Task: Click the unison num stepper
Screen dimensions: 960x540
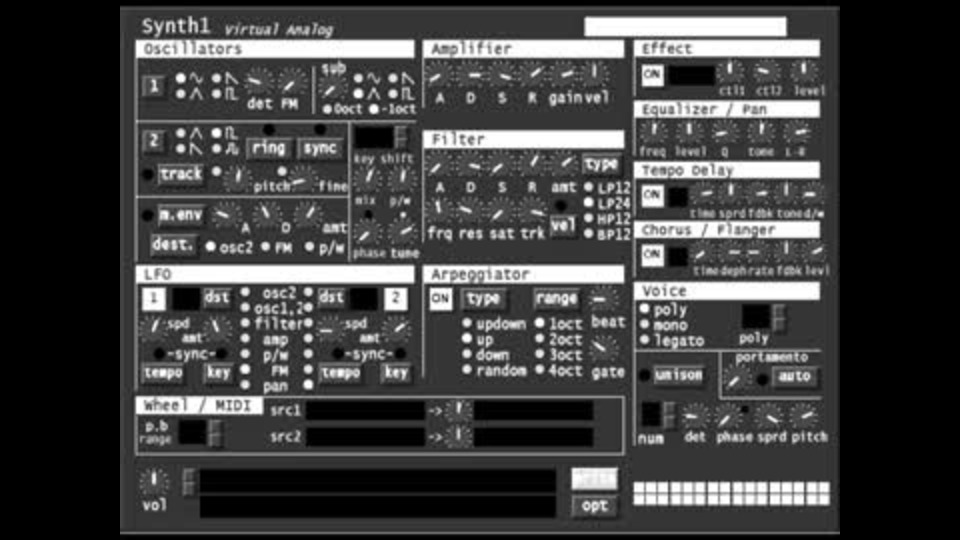Action: tap(670, 414)
